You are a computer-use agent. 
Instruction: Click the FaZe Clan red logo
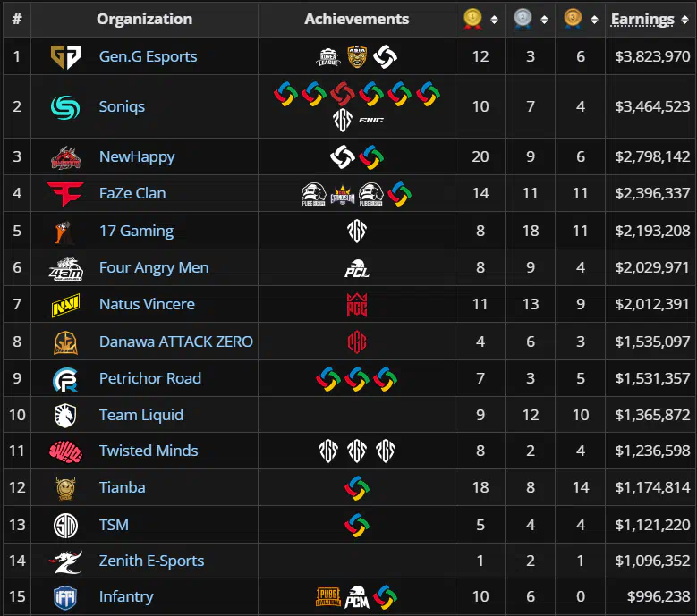coord(65,194)
